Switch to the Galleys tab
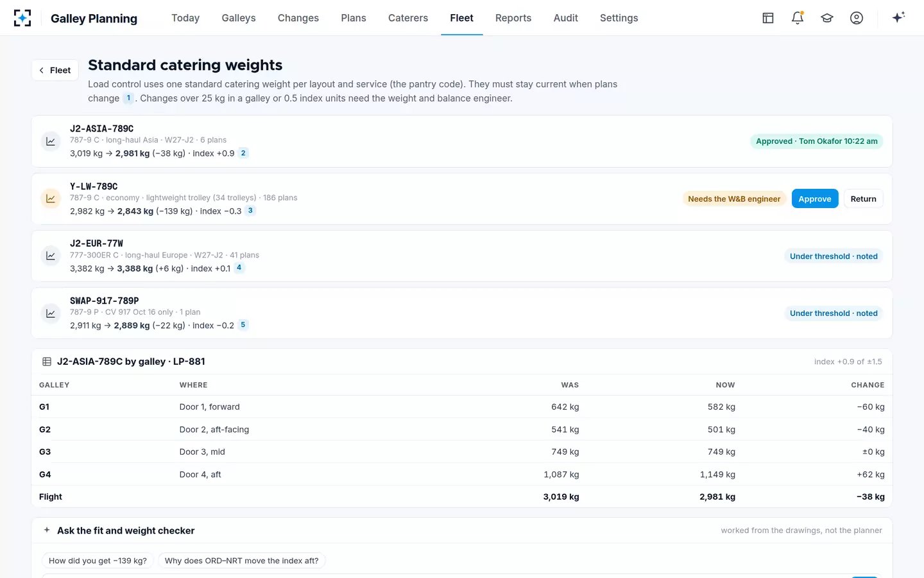The height and width of the screenshot is (578, 924). 239,18
